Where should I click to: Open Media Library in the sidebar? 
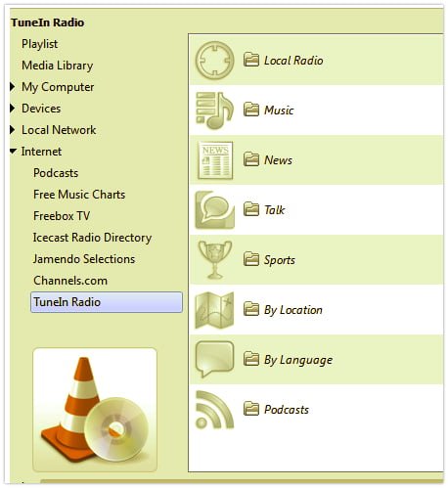[x=58, y=66]
